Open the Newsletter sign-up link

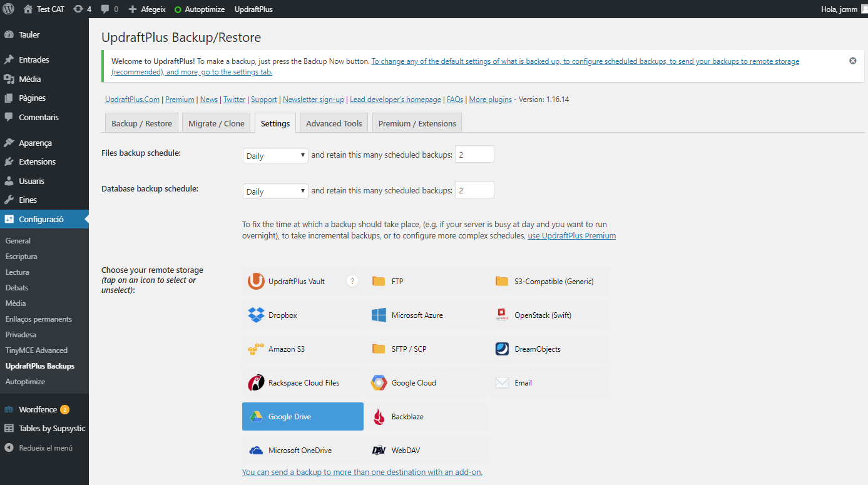click(314, 100)
